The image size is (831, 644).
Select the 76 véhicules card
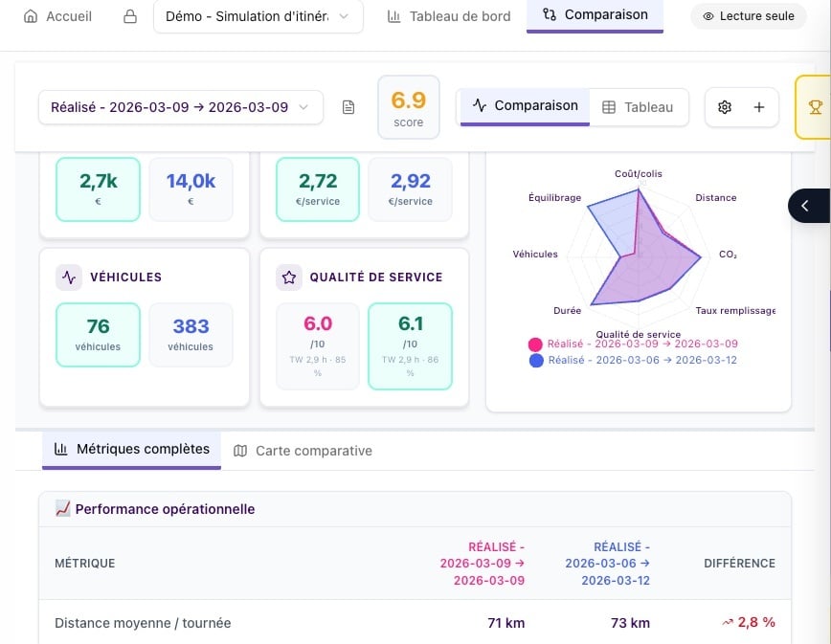(98, 335)
